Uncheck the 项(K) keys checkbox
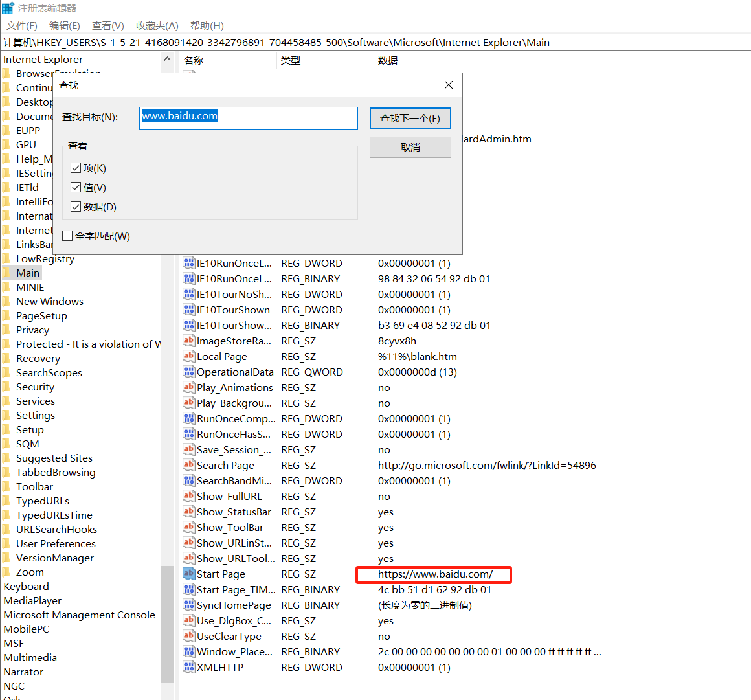Screen dimensions: 751x700 click(x=76, y=168)
